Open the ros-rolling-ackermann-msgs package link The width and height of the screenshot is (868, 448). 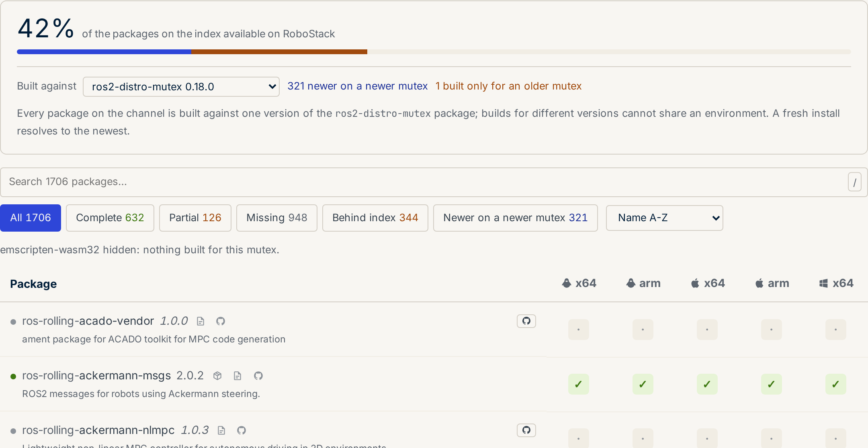coord(96,376)
